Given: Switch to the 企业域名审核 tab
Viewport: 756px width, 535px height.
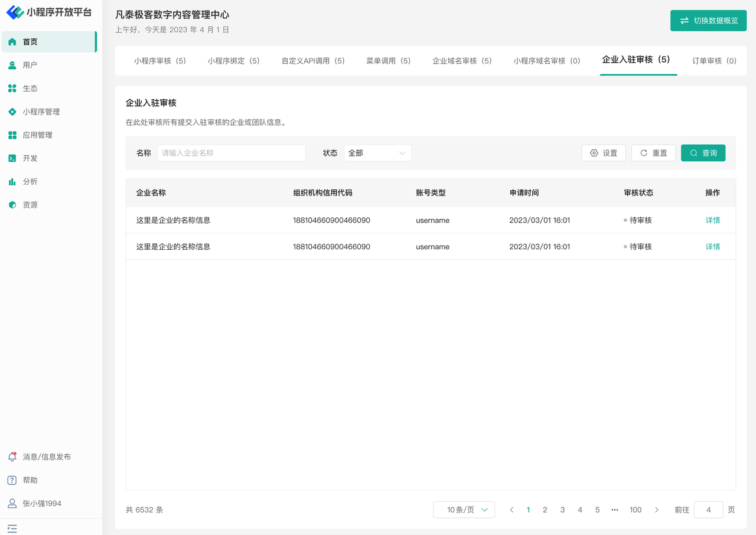Looking at the screenshot, I should pyautogui.click(x=462, y=61).
